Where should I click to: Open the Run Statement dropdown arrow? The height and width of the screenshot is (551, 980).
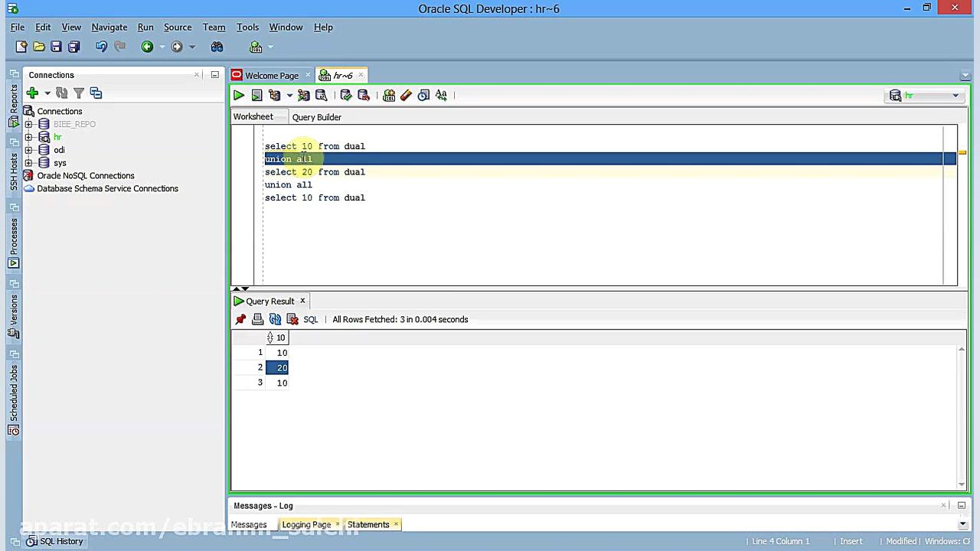[x=289, y=95]
